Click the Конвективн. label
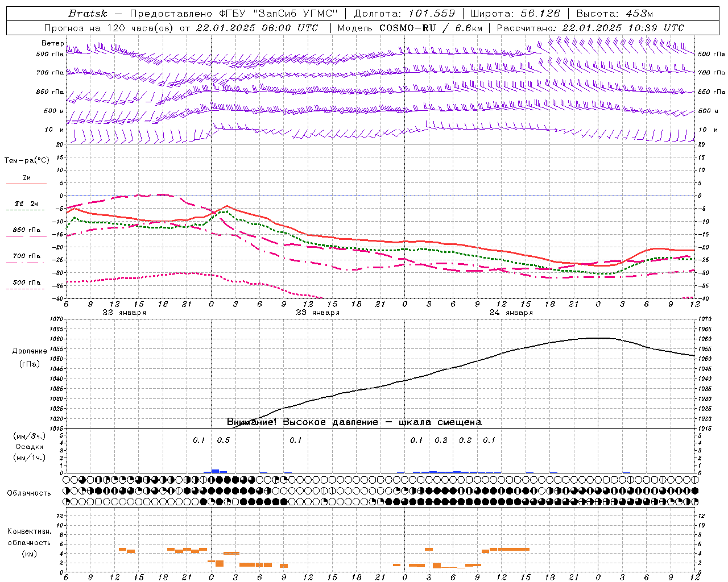Viewport: 728px width, 582px height. 29,531
